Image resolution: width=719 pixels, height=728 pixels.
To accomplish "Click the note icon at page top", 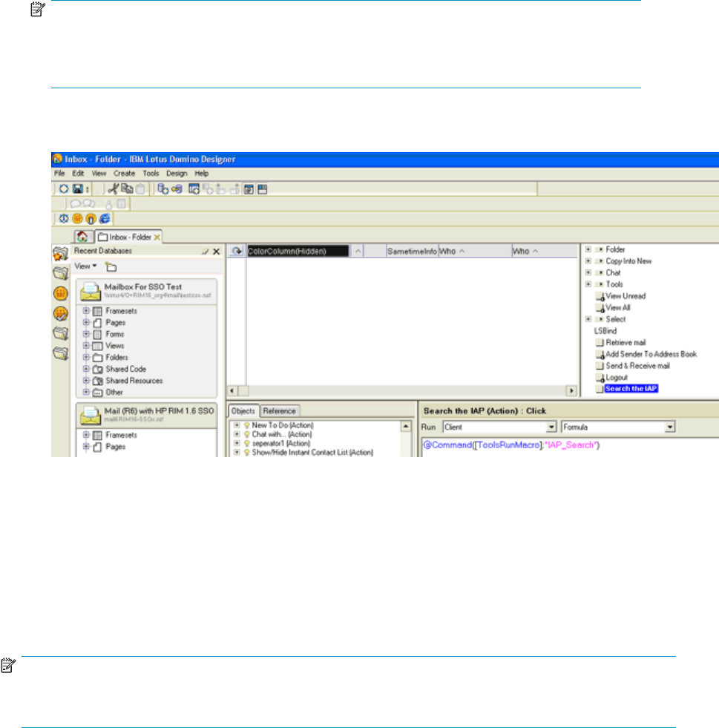I will click(38, 9).
